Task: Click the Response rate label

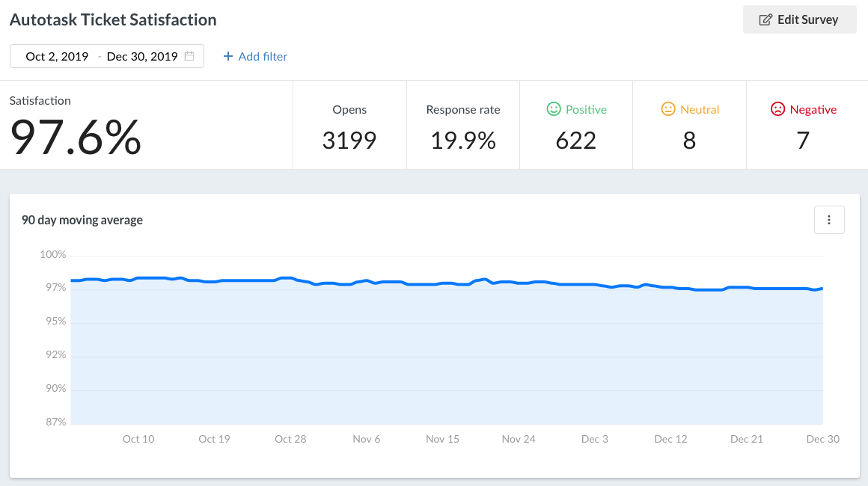Action: tap(463, 109)
